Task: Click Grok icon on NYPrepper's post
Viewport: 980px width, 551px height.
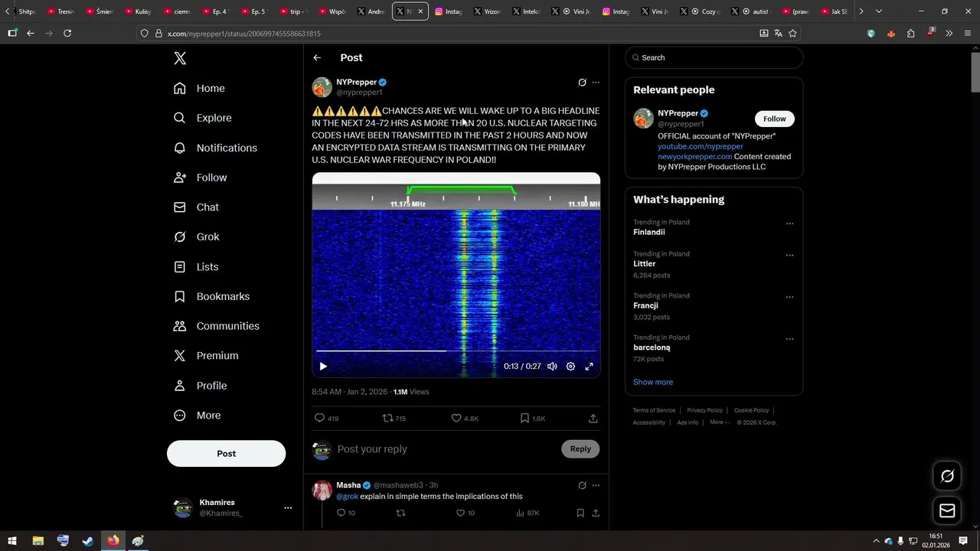Action: coord(582,83)
